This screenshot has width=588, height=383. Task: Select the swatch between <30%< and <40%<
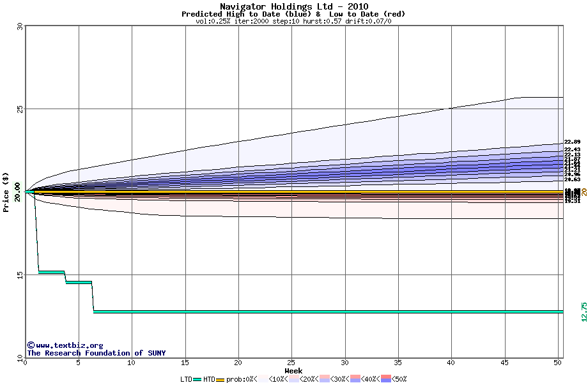click(355, 379)
